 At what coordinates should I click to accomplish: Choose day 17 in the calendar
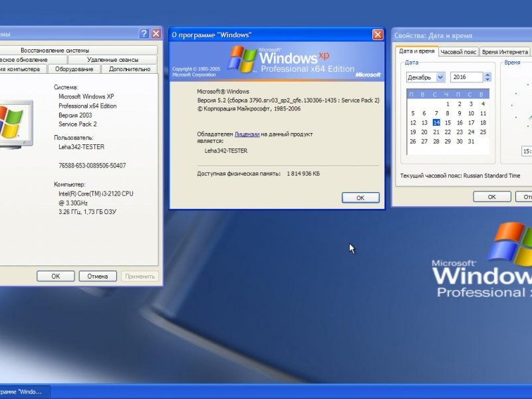(471, 122)
